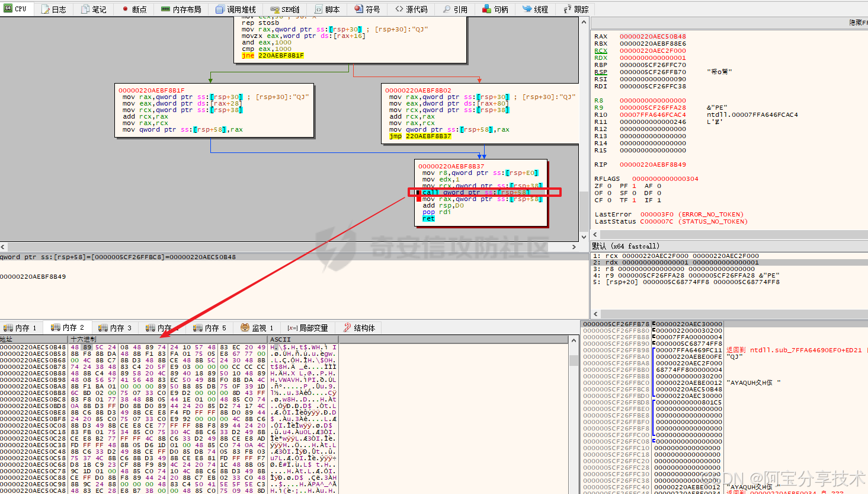
Task: Select RAX value 00000220AEC50B48
Action: point(653,36)
